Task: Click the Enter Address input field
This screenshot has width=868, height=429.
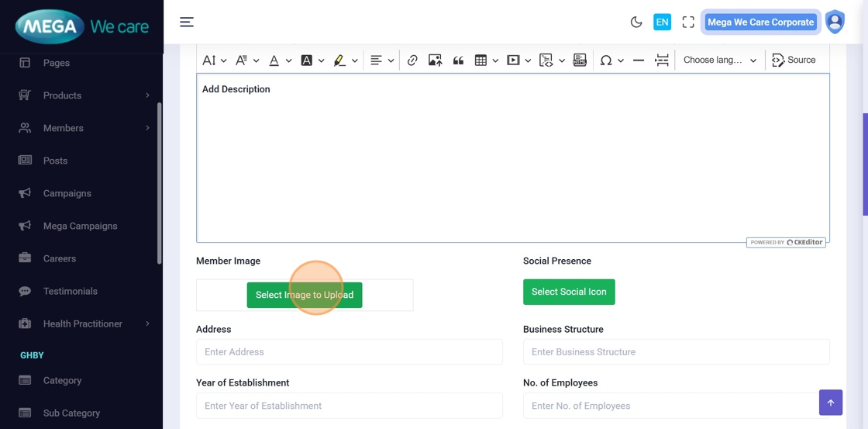Action: point(349,352)
